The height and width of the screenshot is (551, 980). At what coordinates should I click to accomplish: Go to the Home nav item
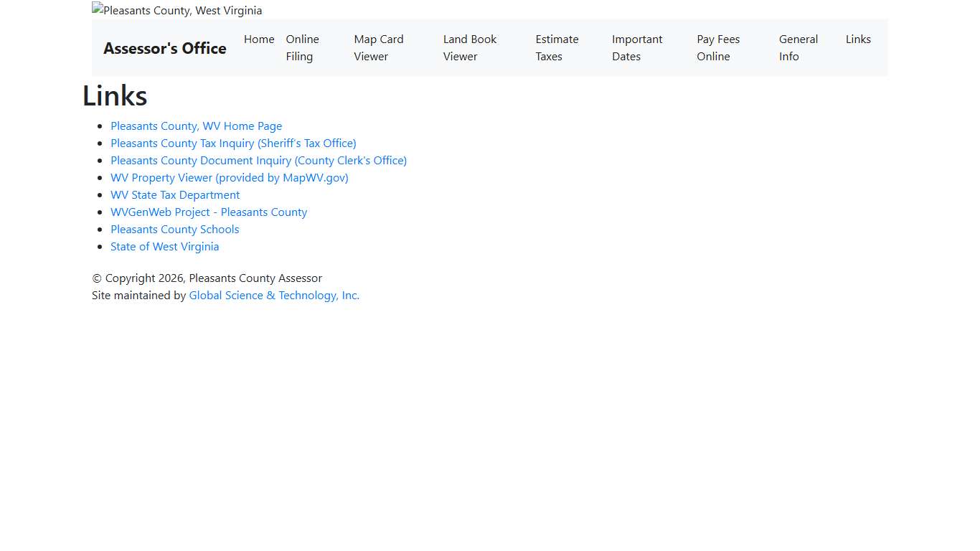[259, 39]
